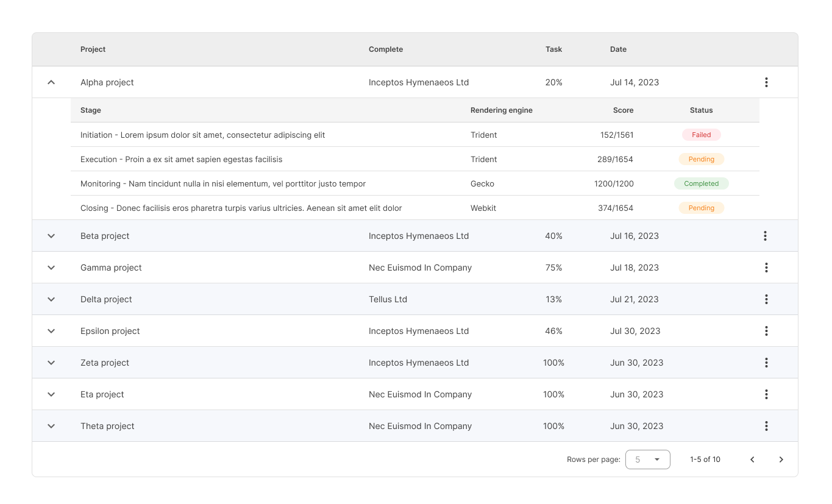
Task: Open Theta project more options menu
Action: pos(766,426)
